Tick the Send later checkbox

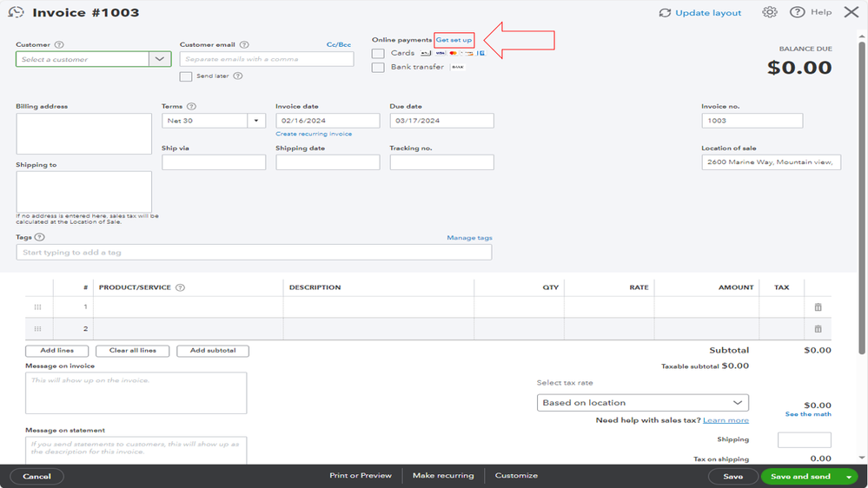[x=186, y=76]
